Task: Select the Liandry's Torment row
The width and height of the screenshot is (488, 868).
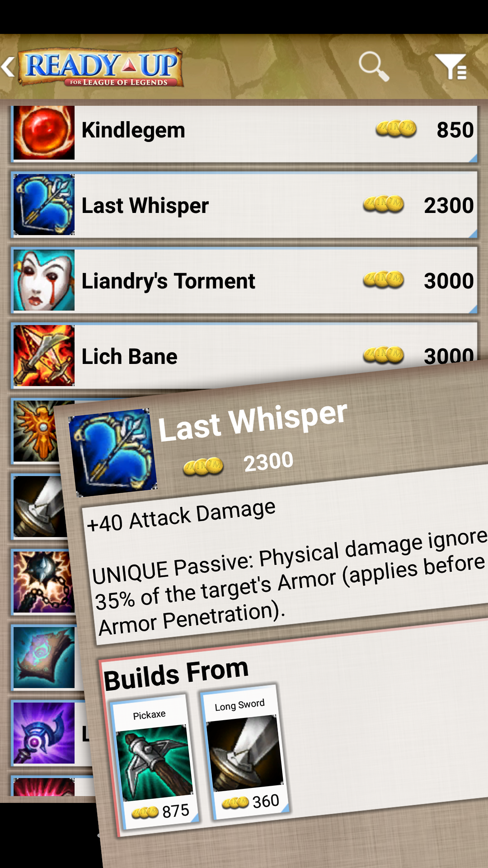Action: pos(244,280)
